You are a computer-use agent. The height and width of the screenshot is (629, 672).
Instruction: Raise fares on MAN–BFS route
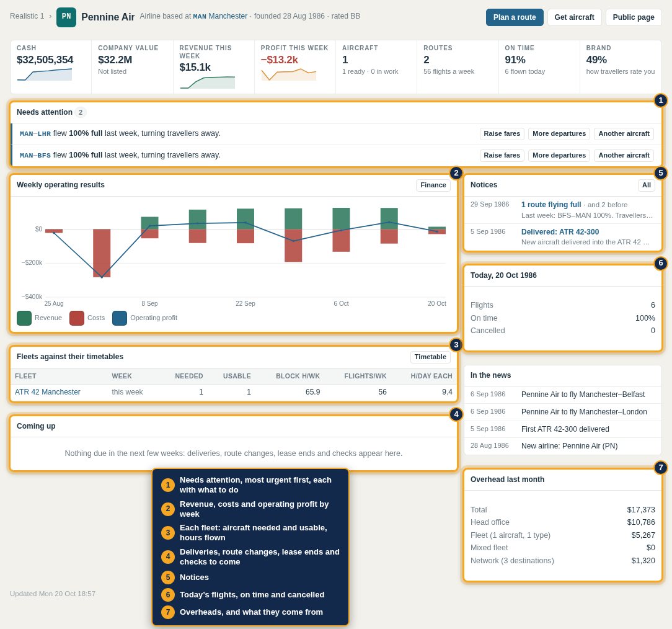[502, 155]
